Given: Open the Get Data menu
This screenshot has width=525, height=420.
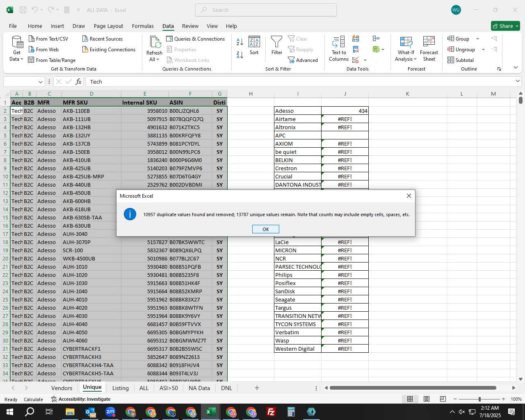Looking at the screenshot, I should 16,49.
